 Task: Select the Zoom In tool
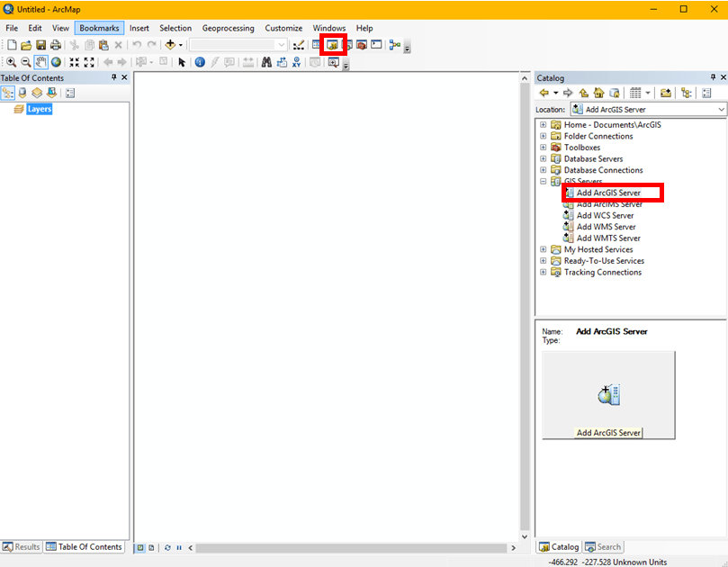pos(10,62)
